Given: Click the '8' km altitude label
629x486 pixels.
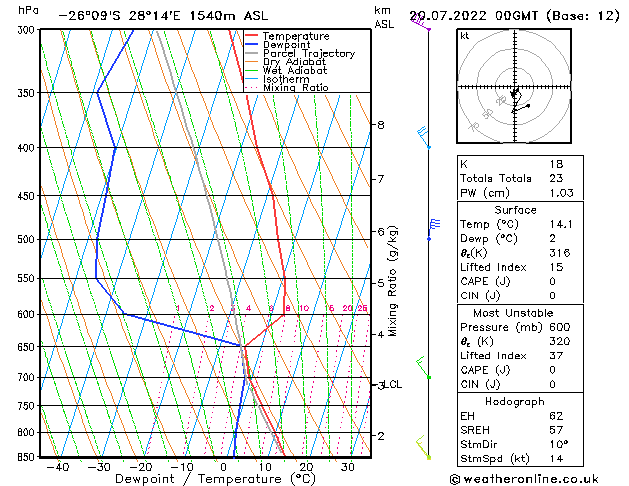Looking at the screenshot, I should click(x=381, y=125).
